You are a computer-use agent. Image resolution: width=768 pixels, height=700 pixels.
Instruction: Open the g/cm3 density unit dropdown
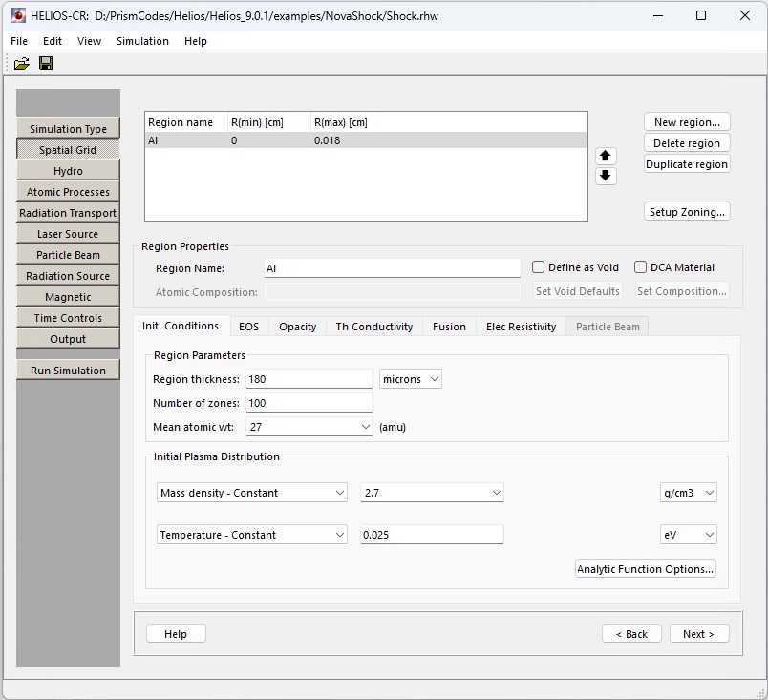[x=688, y=493]
